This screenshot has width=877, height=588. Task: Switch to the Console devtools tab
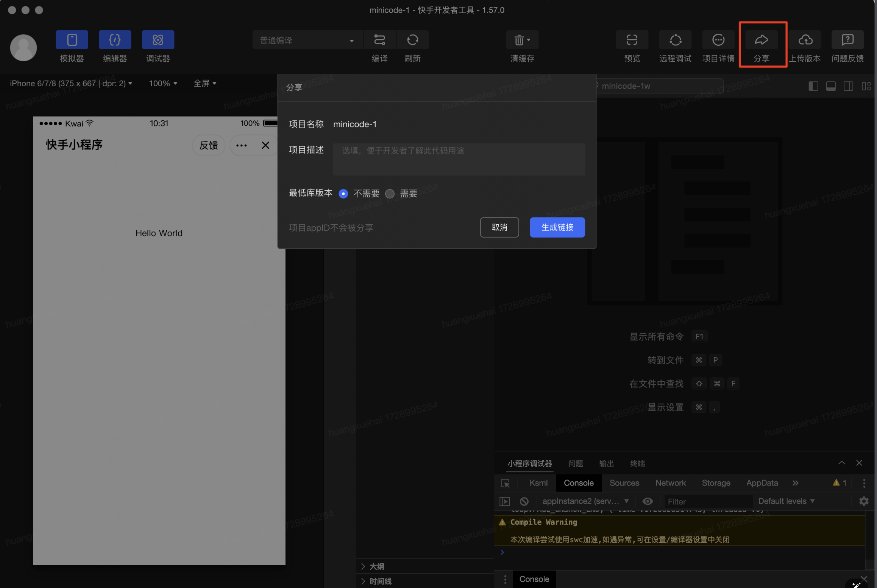(x=578, y=483)
